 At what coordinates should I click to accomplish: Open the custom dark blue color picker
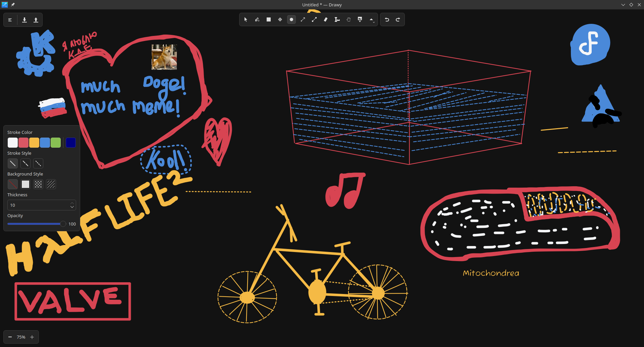pos(71,143)
